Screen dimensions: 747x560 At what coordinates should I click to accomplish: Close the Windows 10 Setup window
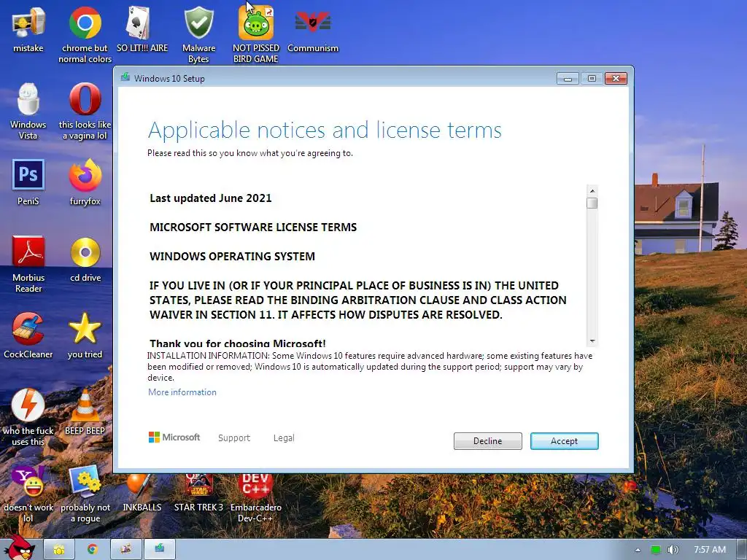pyautogui.click(x=616, y=79)
